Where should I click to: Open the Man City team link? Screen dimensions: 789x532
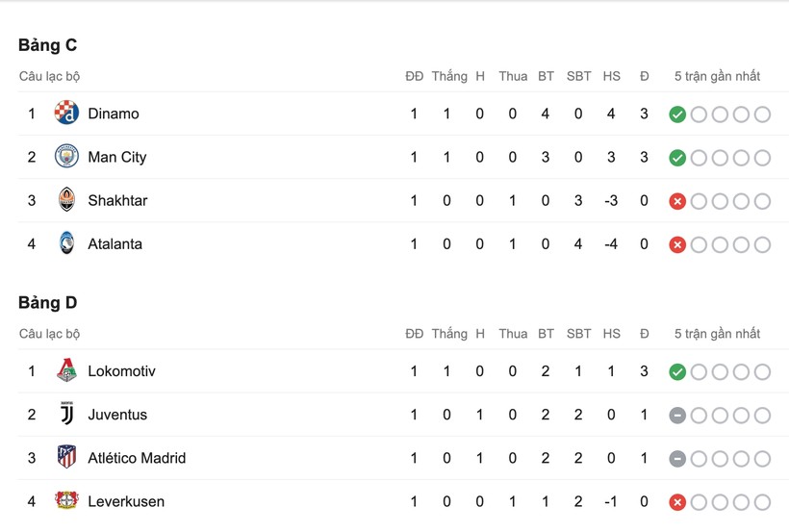click(116, 157)
